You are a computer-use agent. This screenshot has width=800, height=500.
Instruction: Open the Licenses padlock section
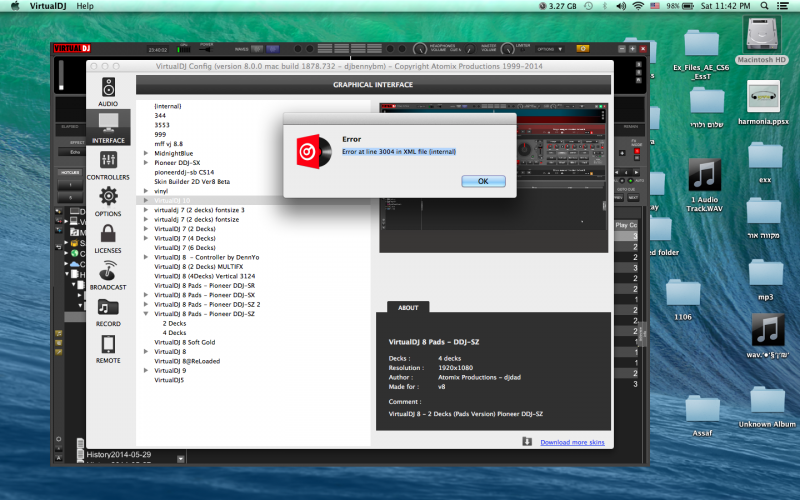click(x=108, y=238)
